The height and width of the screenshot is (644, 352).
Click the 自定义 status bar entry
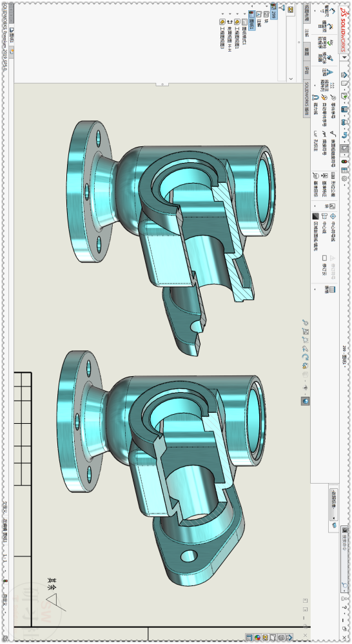pos(5,600)
